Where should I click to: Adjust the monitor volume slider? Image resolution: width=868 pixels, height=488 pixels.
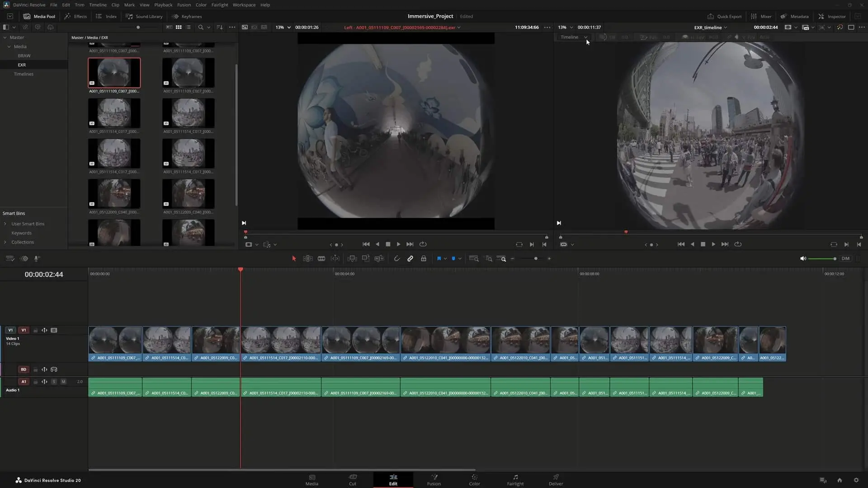point(821,258)
